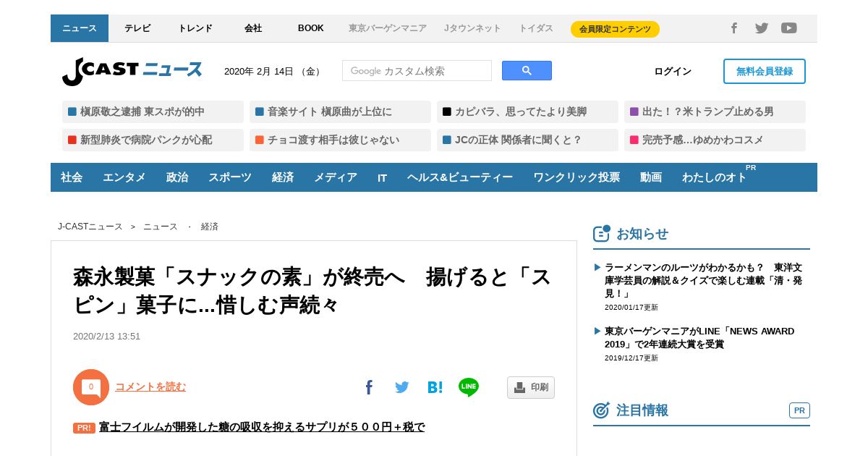Select the BOOK top tab

[311, 28]
